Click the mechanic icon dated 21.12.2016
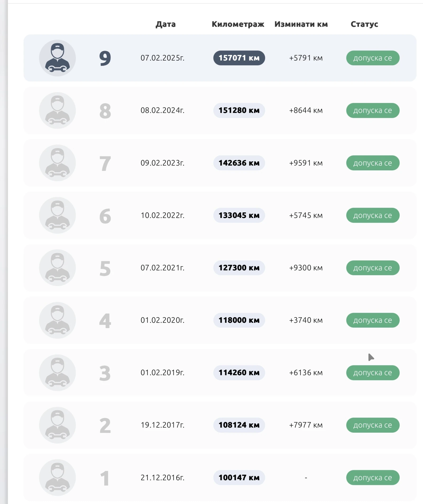This screenshot has height=504, width=423. coord(57,477)
